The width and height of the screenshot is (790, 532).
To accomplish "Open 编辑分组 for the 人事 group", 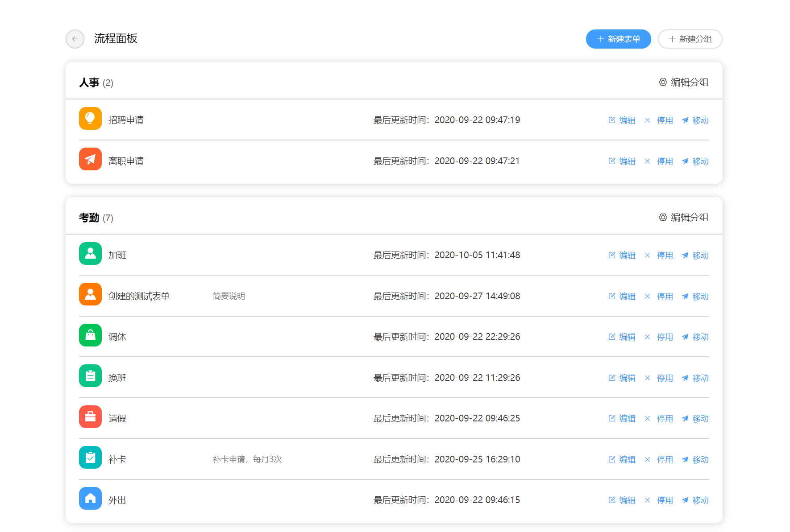I will click(683, 82).
